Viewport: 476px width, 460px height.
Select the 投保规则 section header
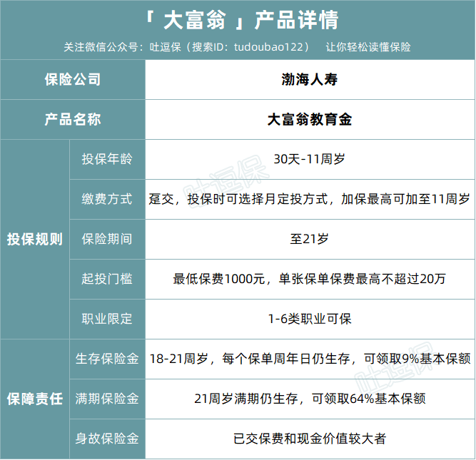35,240
